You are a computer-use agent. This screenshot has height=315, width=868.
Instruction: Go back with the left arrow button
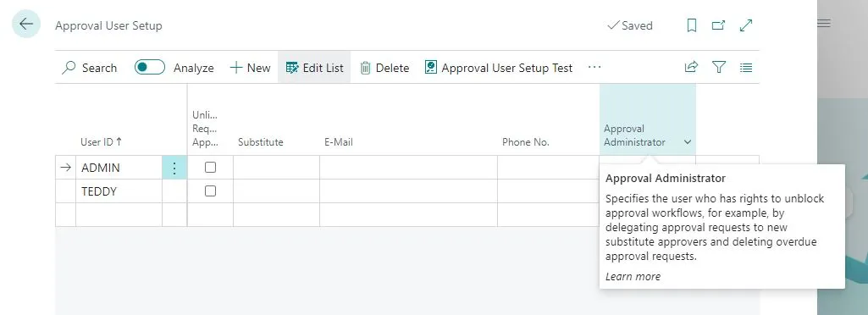point(25,25)
